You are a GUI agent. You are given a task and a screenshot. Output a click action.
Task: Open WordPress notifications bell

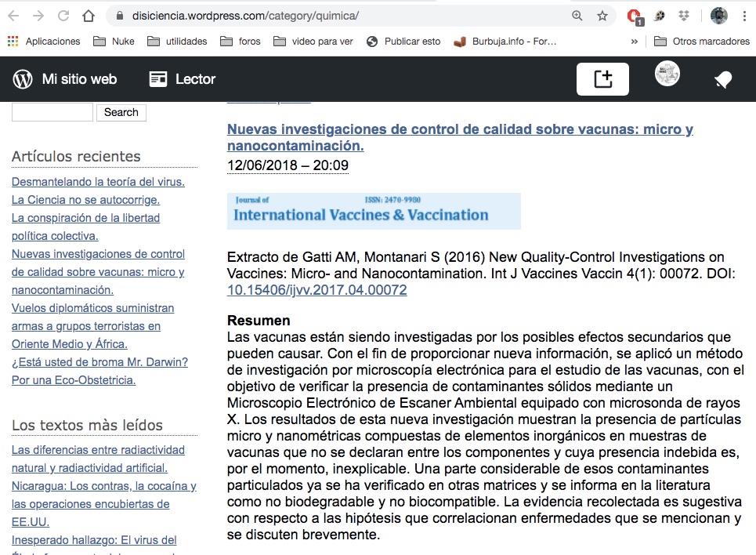coord(722,79)
